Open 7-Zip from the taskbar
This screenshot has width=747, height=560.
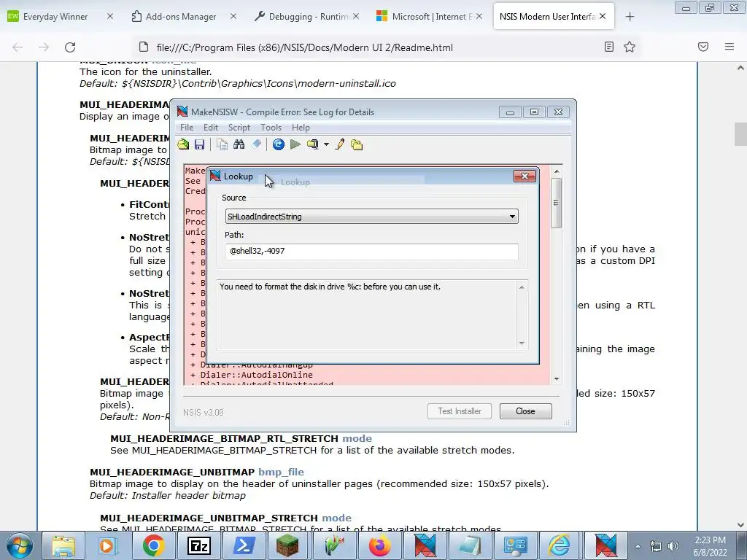point(198,545)
